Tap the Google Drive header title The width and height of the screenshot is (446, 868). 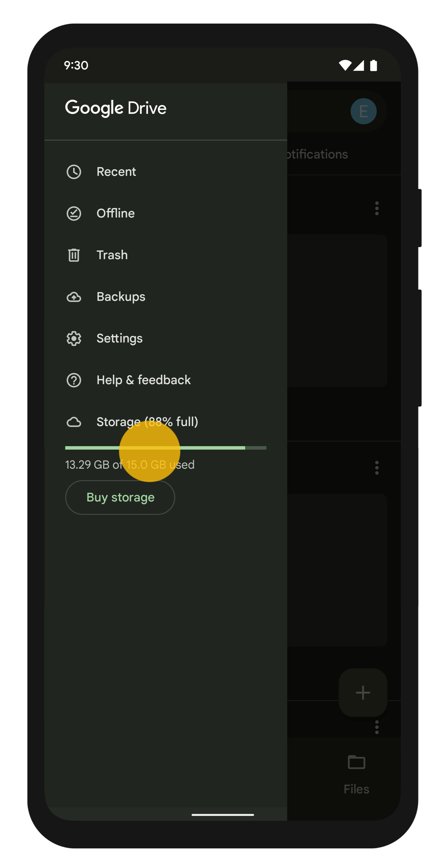click(x=115, y=108)
